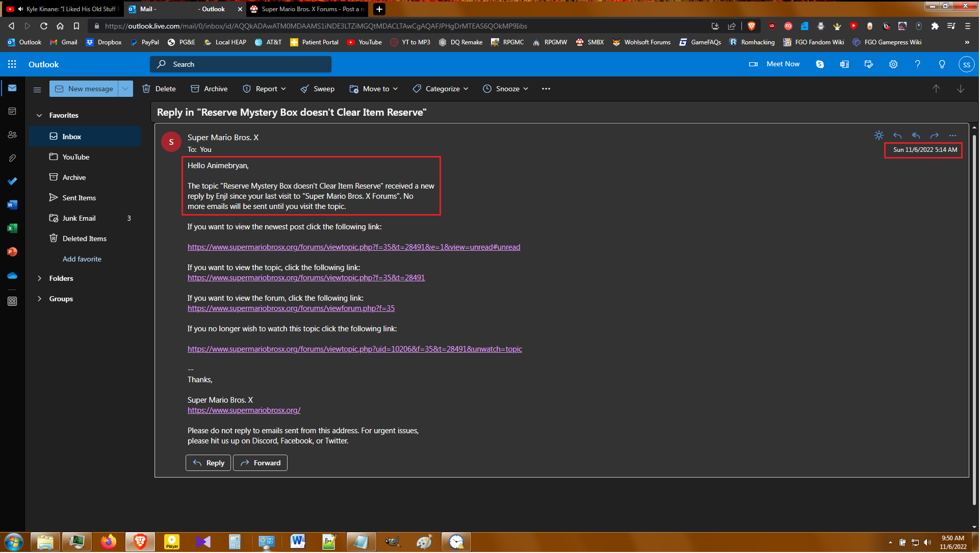Open the supermariobrosx.org homepage link
This screenshot has width=980, height=553.
pyautogui.click(x=244, y=411)
